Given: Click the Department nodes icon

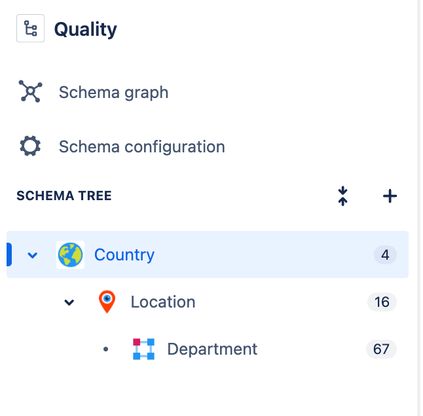Looking at the screenshot, I should point(144,349).
